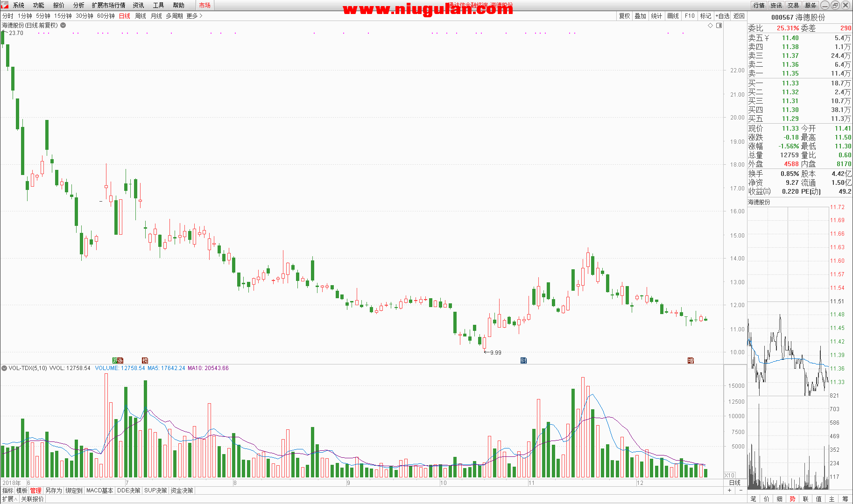
Task: Open the 行情 top-right button
Action: point(759,5)
